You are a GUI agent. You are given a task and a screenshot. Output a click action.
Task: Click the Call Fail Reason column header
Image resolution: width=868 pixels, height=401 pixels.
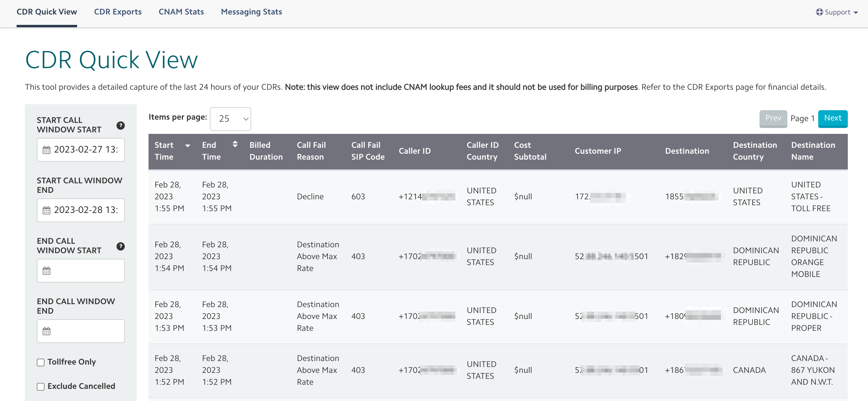311,151
